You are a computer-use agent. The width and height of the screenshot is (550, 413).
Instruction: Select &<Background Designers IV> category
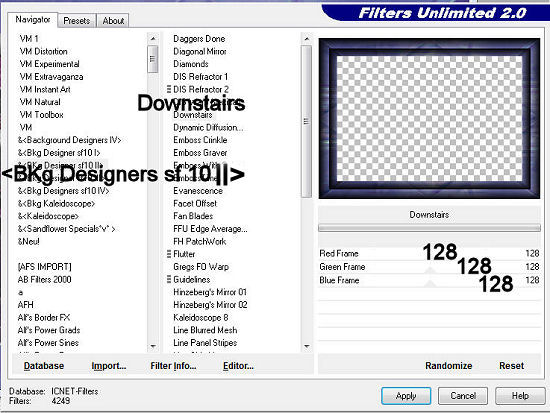click(69, 140)
